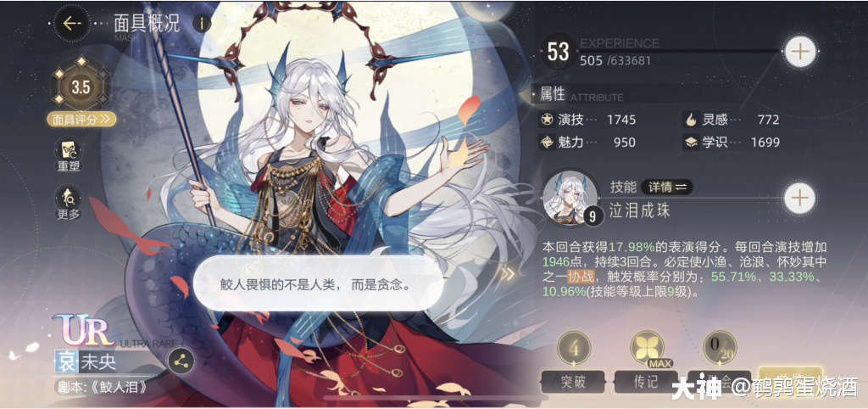Open the 突破 breakthrough tab
Viewport: 868px width, 409px height.
[x=574, y=382]
